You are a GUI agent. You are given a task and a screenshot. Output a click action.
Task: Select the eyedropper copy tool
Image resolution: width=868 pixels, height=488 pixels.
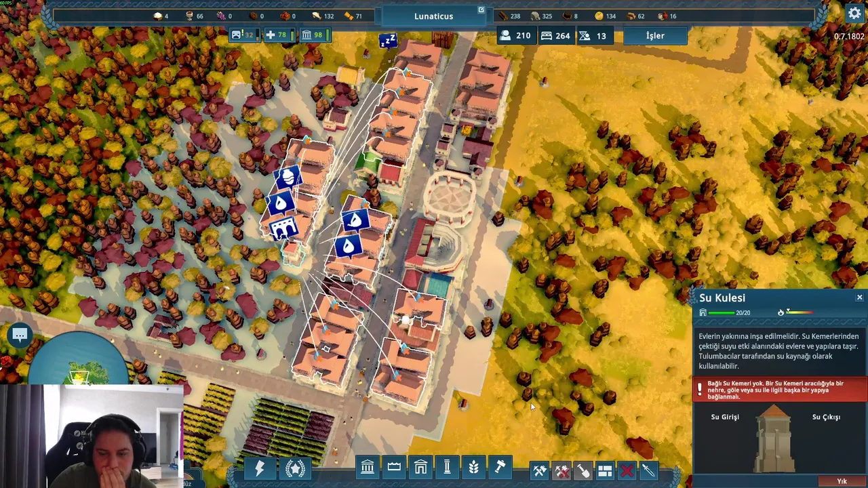(648, 470)
